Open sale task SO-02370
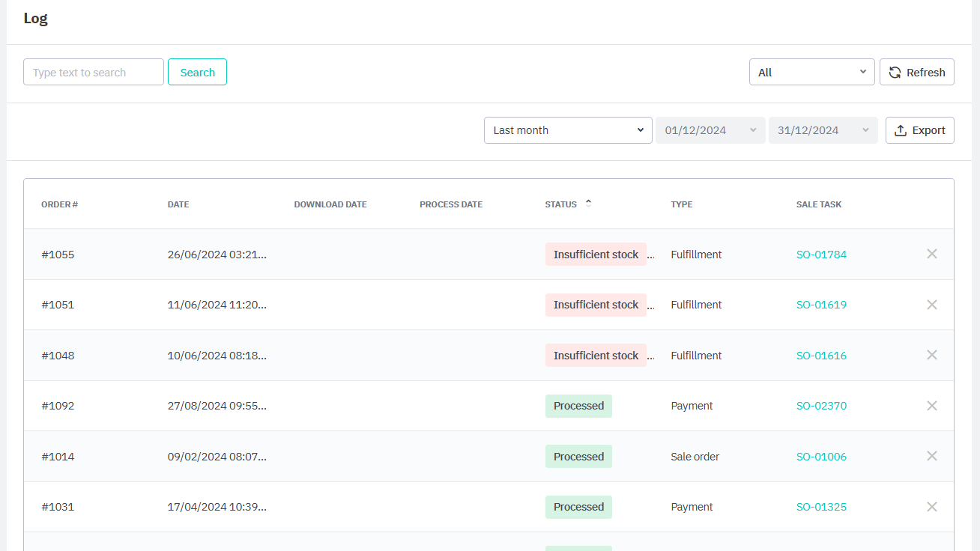This screenshot has height=551, width=980. [821, 406]
